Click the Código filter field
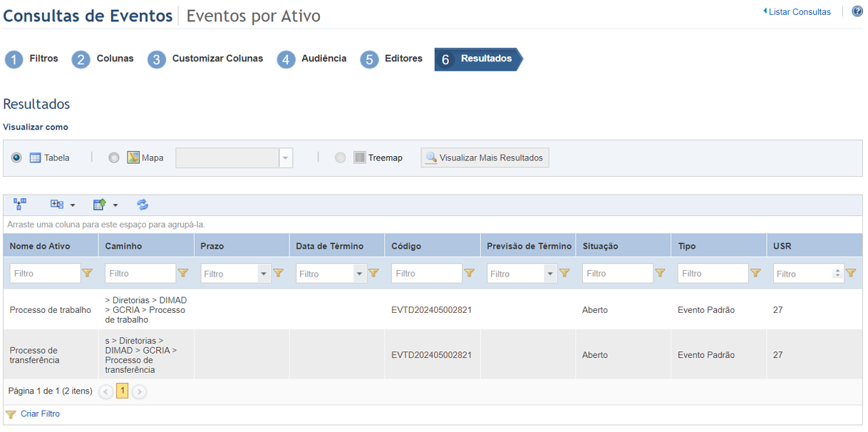The height and width of the screenshot is (432, 868). pyautogui.click(x=427, y=273)
